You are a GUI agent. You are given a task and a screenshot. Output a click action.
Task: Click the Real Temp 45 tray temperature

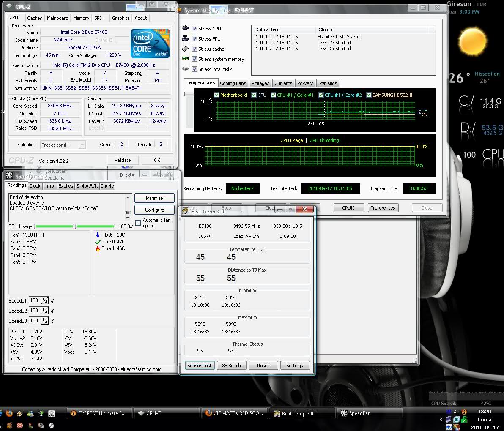[x=456, y=412]
